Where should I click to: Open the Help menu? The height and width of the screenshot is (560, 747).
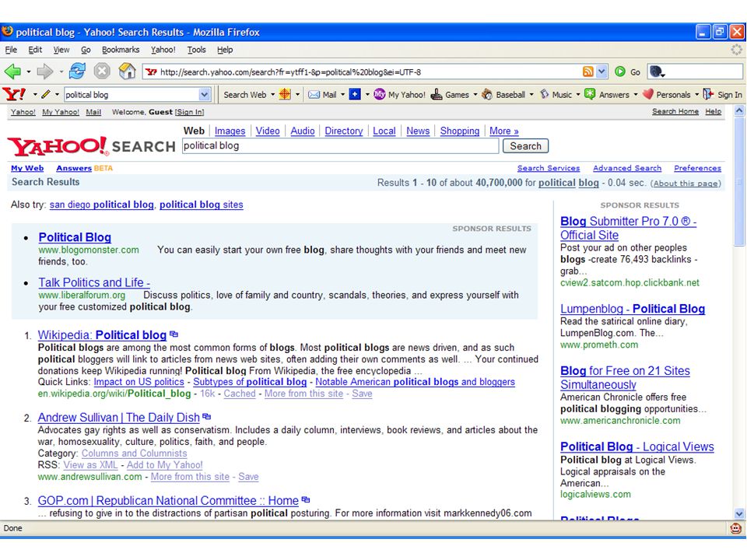[225, 50]
